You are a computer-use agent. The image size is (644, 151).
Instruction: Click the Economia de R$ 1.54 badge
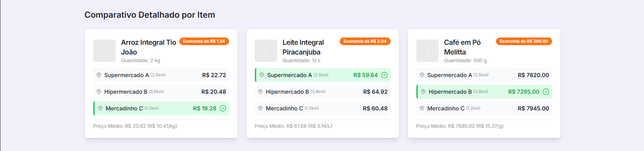point(204,41)
